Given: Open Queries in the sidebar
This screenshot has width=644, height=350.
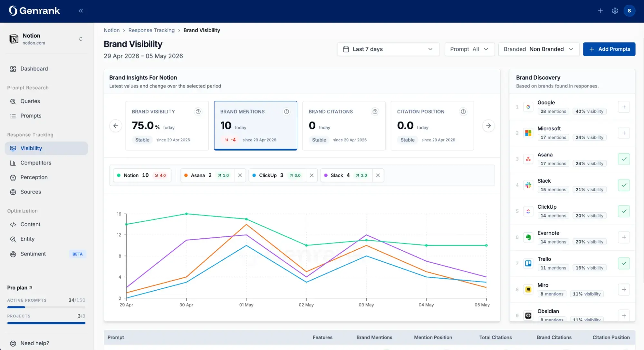Looking at the screenshot, I should pyautogui.click(x=46, y=101).
